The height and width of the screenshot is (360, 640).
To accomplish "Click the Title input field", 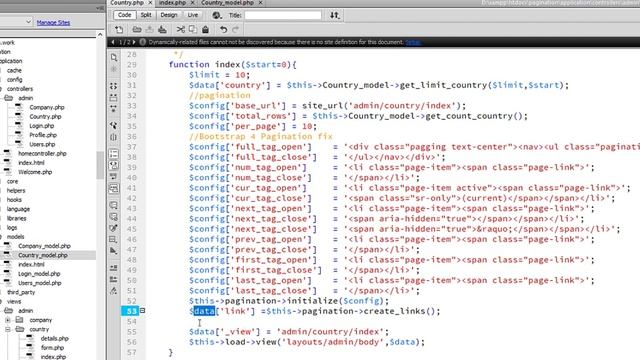I will tap(283, 15).
